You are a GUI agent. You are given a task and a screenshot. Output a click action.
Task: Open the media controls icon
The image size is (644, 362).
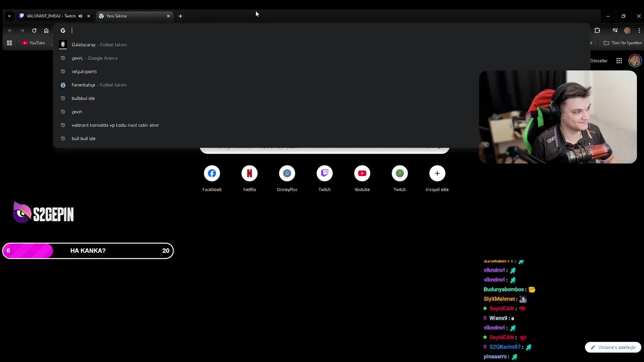click(615, 31)
